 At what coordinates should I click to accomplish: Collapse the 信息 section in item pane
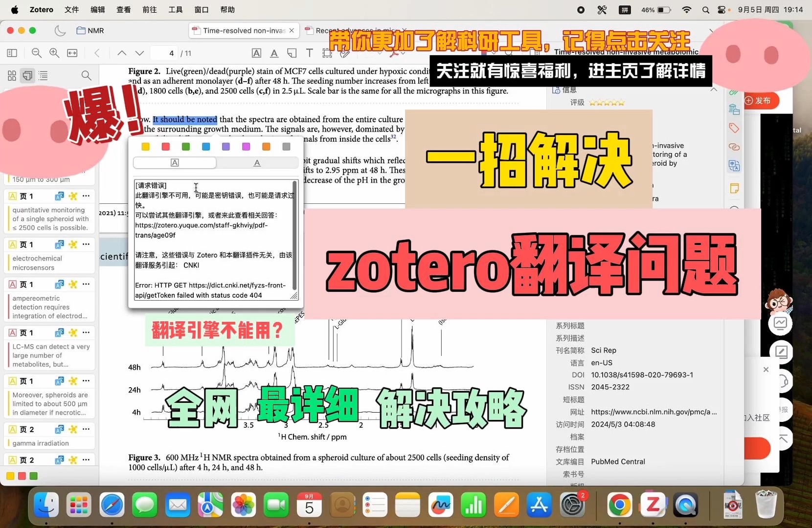coord(714,89)
